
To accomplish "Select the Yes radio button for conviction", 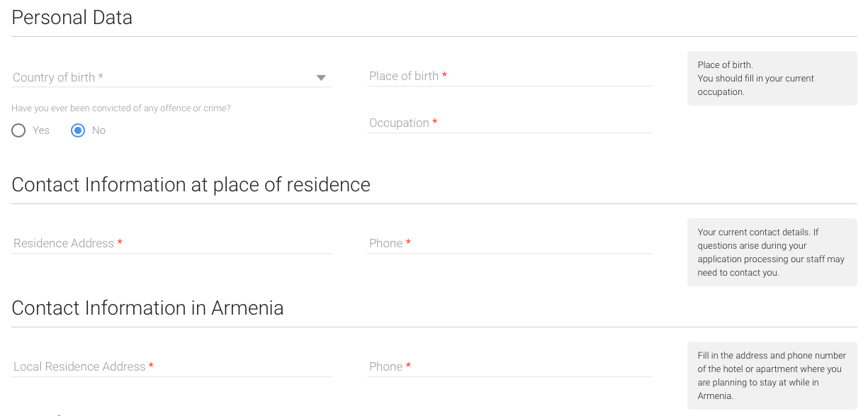I will click(18, 130).
